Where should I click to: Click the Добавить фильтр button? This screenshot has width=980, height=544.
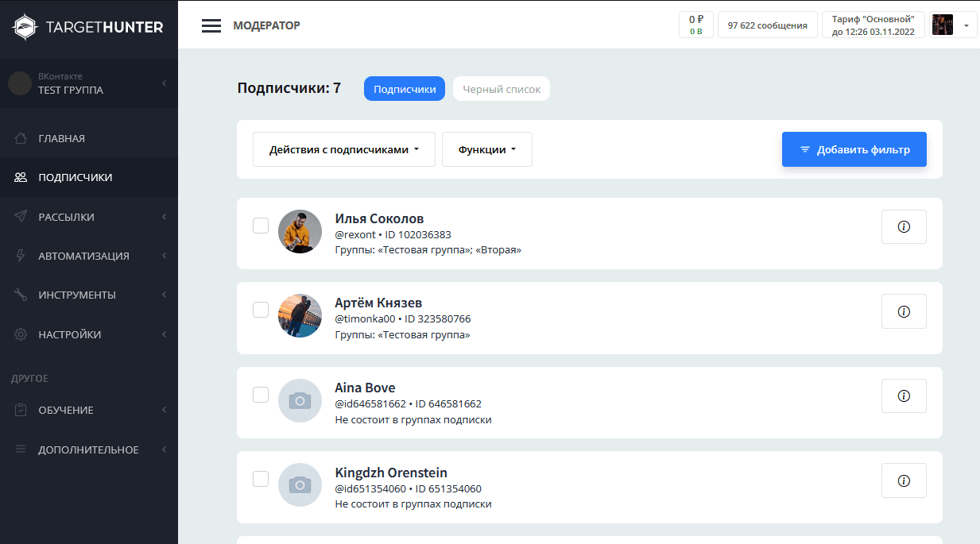coord(854,149)
